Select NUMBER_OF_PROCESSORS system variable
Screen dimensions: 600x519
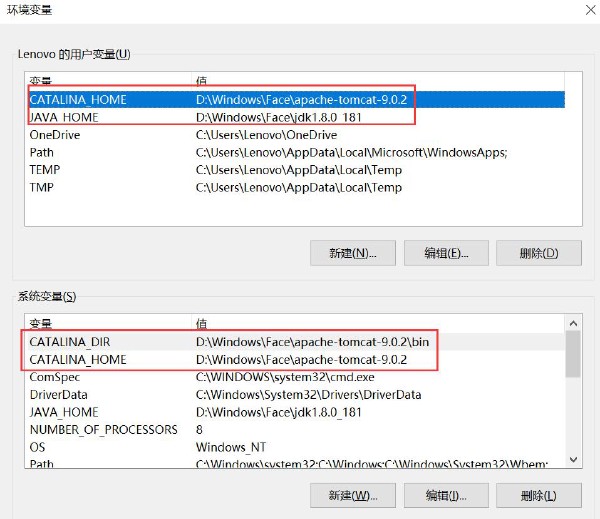[296, 429]
